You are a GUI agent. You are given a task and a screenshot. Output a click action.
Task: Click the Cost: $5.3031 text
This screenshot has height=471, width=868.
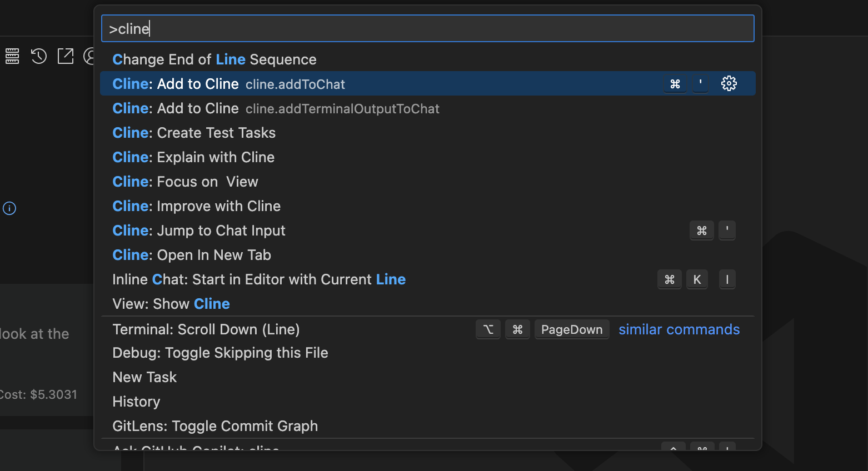click(38, 394)
